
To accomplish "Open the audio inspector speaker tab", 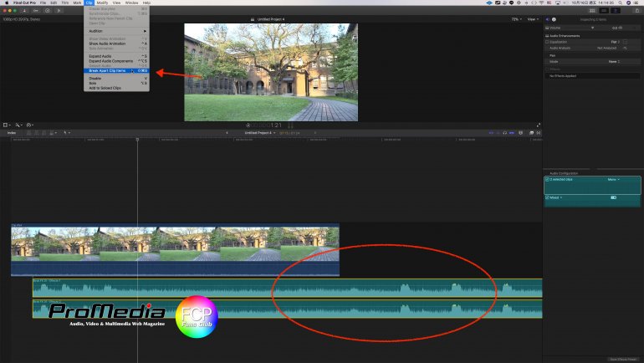I will click(548, 19).
